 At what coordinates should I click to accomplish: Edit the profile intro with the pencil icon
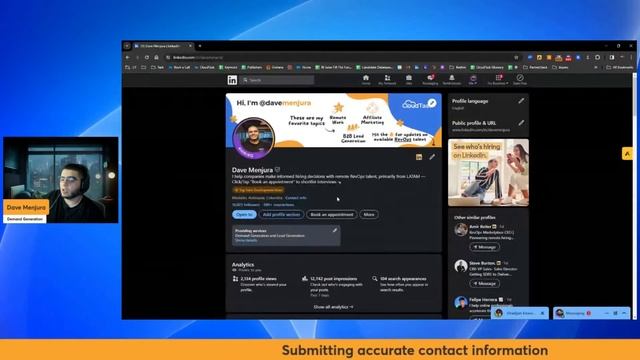pyautogui.click(x=432, y=157)
